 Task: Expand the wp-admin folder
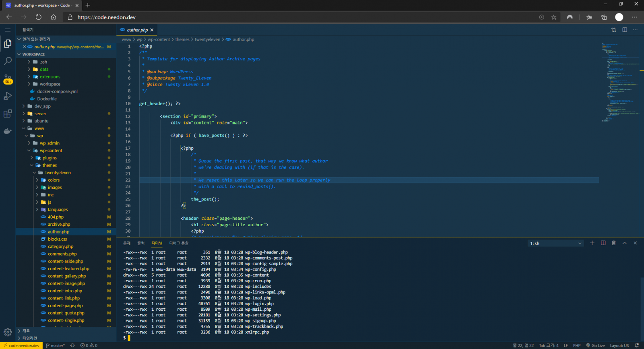[x=50, y=143]
